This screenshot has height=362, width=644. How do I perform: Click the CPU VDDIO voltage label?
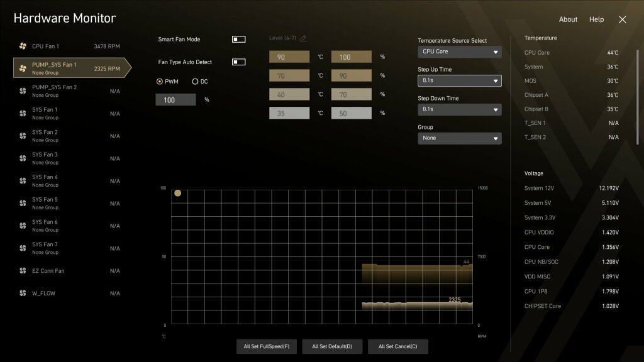tap(539, 233)
